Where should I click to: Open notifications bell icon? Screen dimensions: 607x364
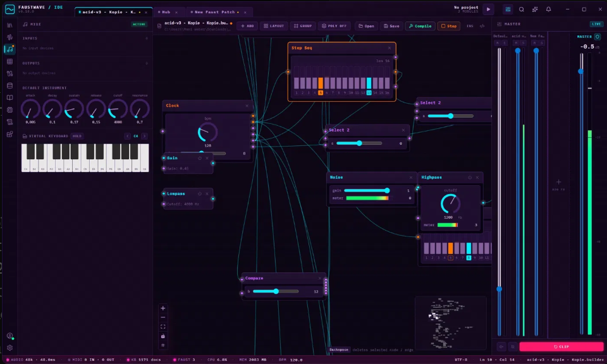point(549,9)
